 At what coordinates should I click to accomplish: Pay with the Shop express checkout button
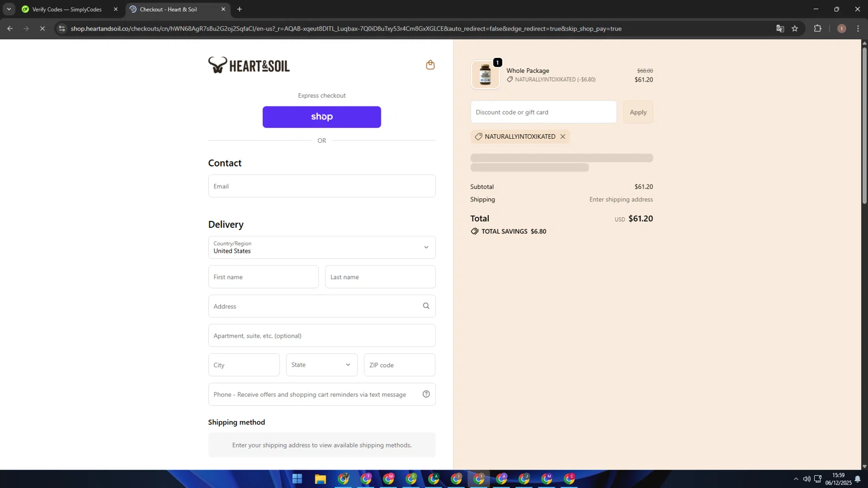(322, 117)
